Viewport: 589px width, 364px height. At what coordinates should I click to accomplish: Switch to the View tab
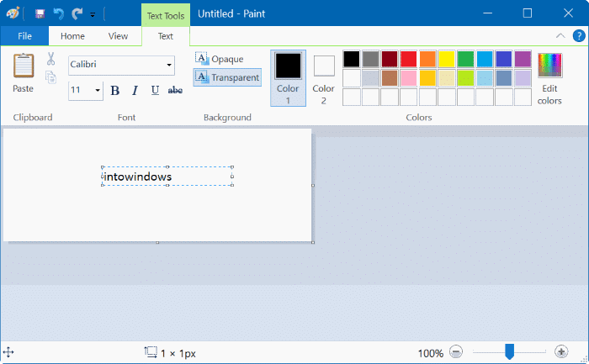[118, 36]
